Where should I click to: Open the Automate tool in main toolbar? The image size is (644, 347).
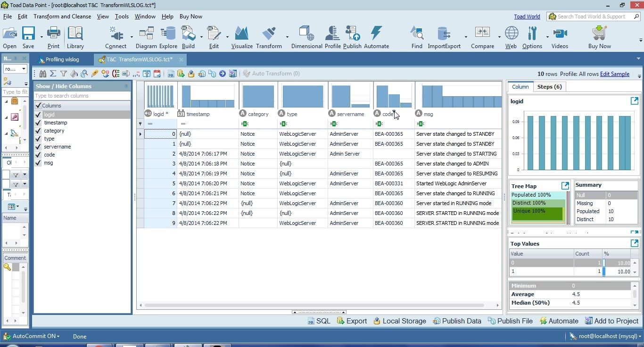[x=376, y=38]
